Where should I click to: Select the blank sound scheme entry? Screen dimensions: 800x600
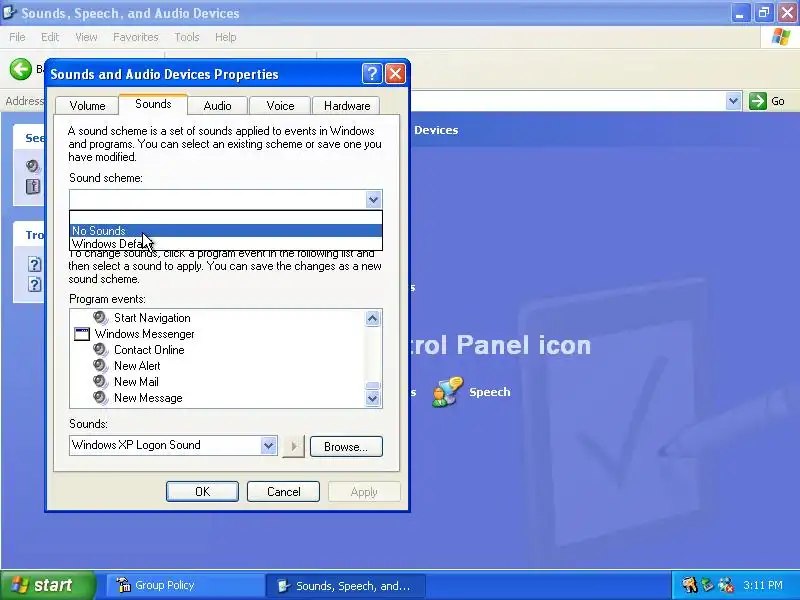click(x=226, y=218)
